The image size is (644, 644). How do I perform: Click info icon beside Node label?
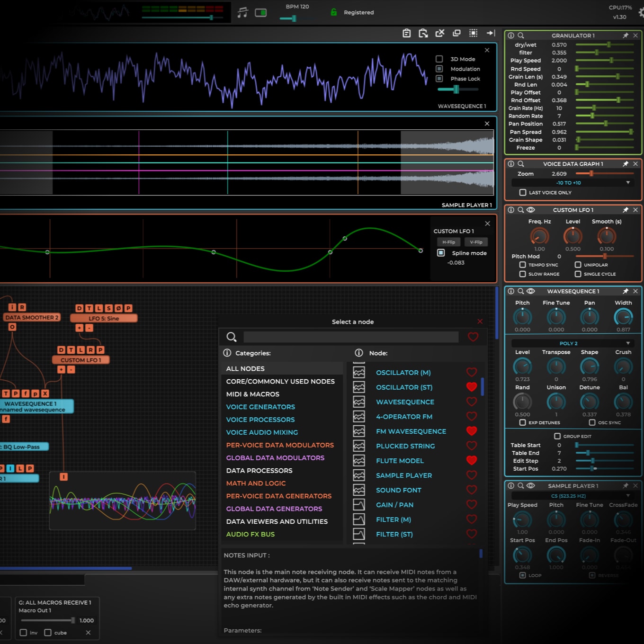[x=359, y=353]
